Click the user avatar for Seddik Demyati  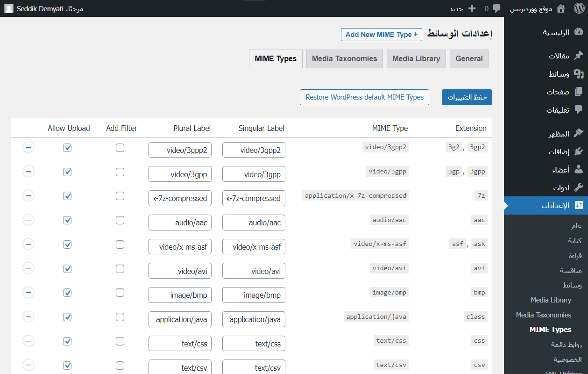coord(9,8)
